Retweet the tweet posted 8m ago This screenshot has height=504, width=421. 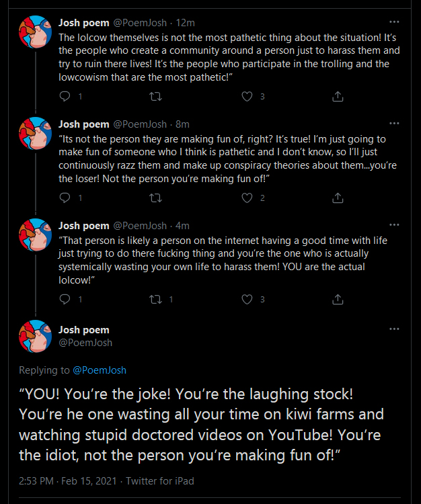point(155,198)
